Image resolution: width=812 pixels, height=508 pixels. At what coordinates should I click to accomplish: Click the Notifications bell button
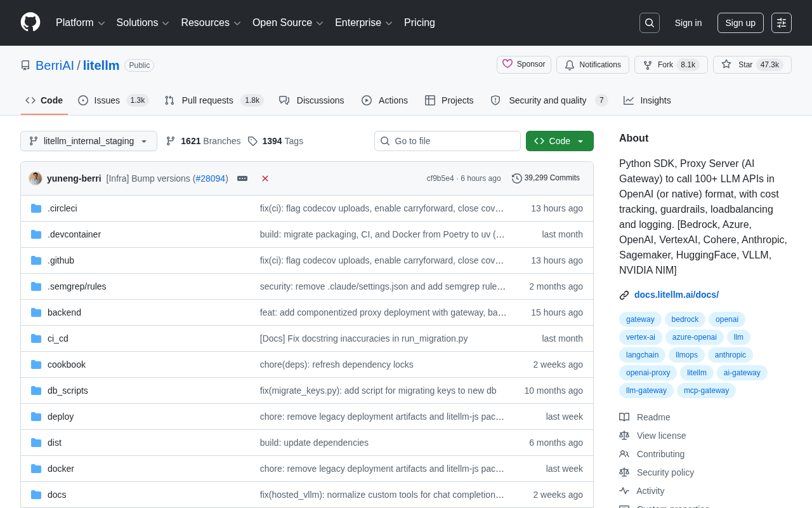593,65
